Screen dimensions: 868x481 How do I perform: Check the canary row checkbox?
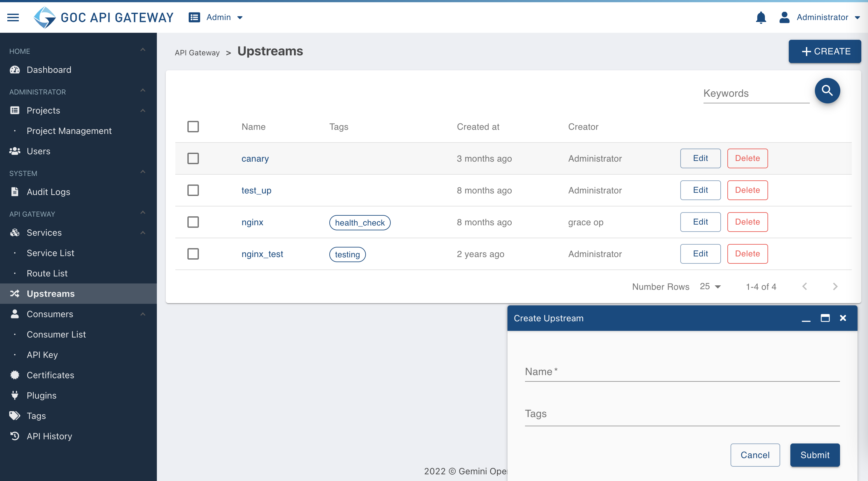(193, 158)
